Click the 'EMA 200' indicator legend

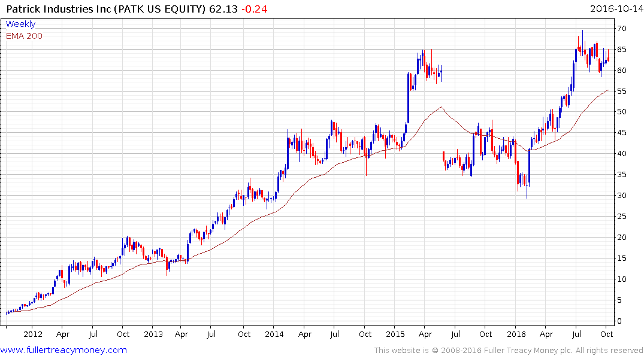click(24, 36)
